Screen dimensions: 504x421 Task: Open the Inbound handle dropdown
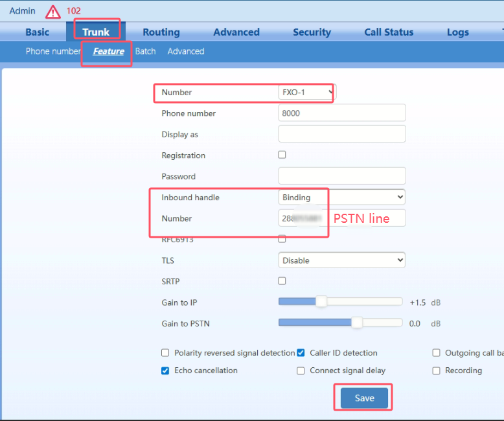click(x=341, y=197)
